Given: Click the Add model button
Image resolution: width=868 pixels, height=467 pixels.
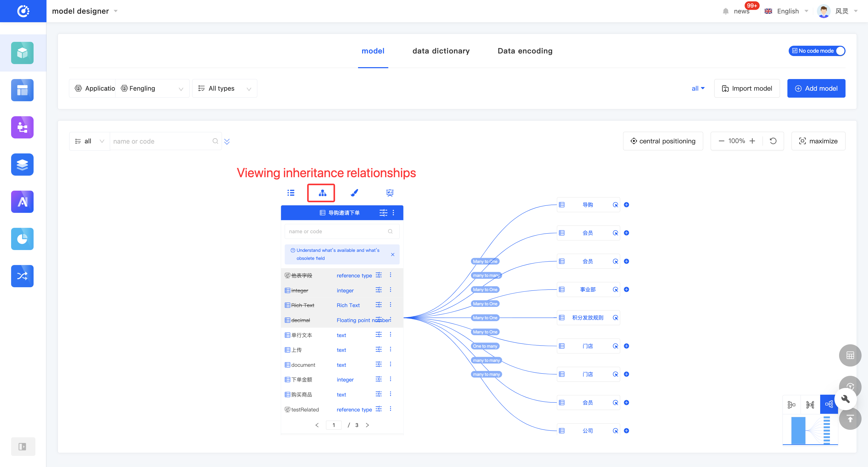Looking at the screenshot, I should 816,88.
